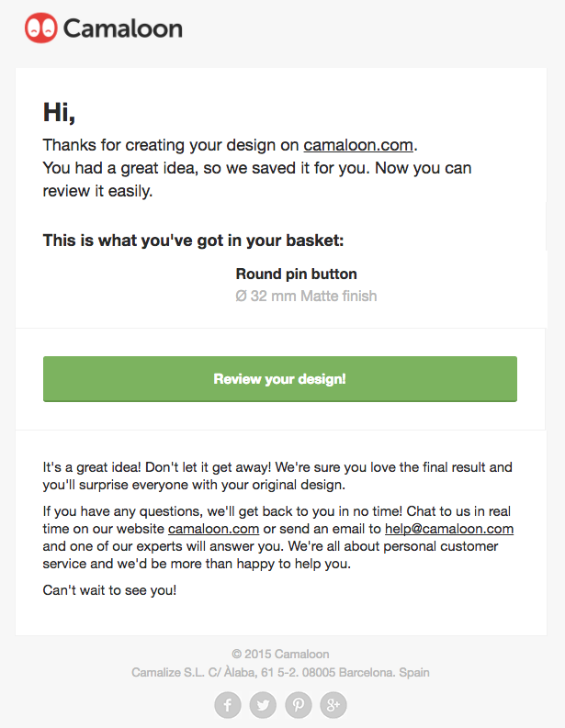Open the Facebook social icon in the footer

coord(228,705)
